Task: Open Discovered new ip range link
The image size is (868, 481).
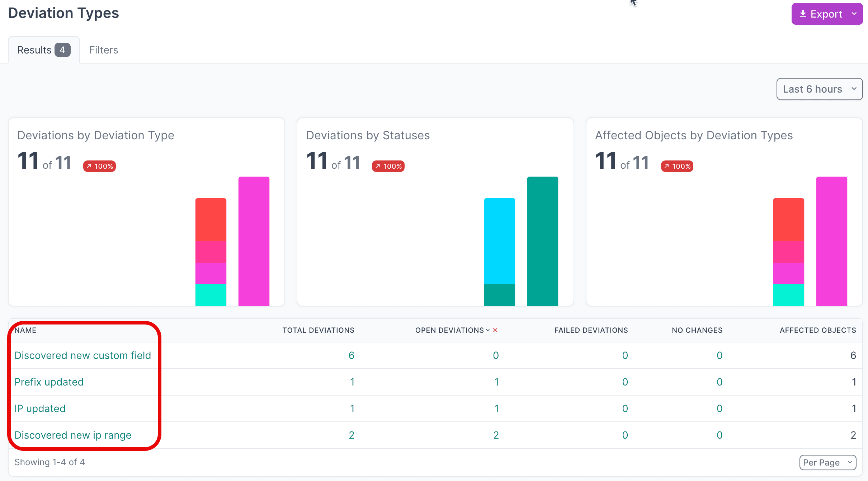Action: tap(73, 435)
